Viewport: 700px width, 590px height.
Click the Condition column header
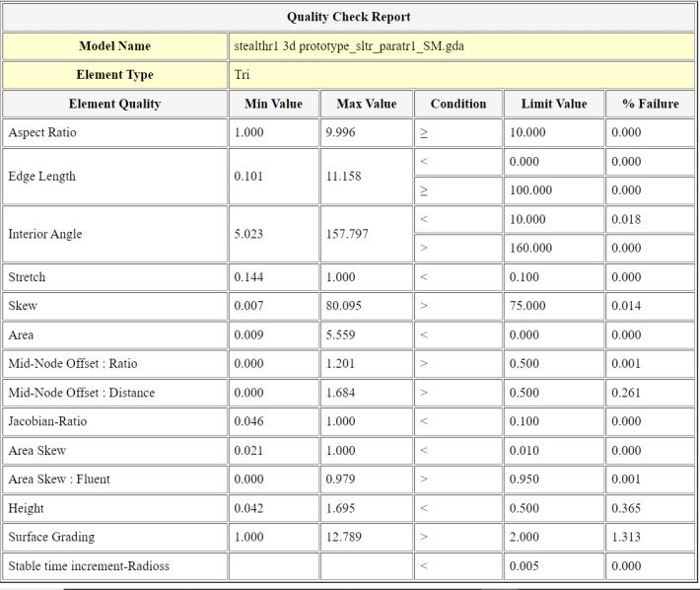(458, 104)
